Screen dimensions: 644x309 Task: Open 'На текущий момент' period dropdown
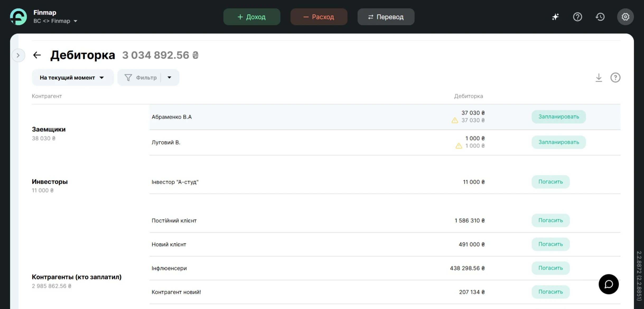click(72, 78)
